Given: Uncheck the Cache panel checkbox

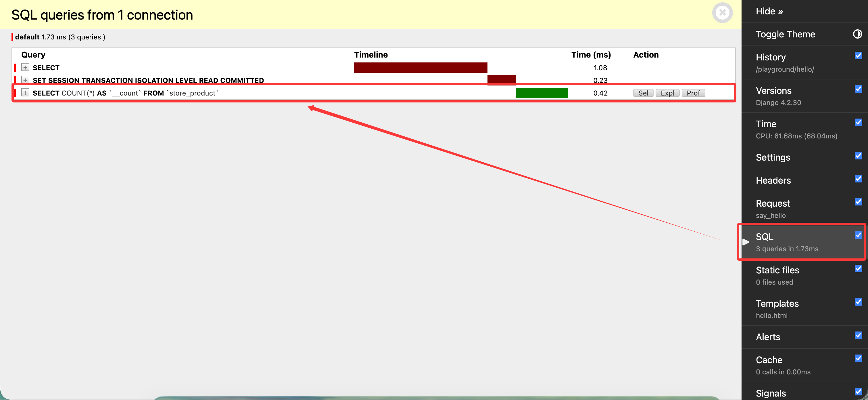Looking at the screenshot, I should 858,358.
